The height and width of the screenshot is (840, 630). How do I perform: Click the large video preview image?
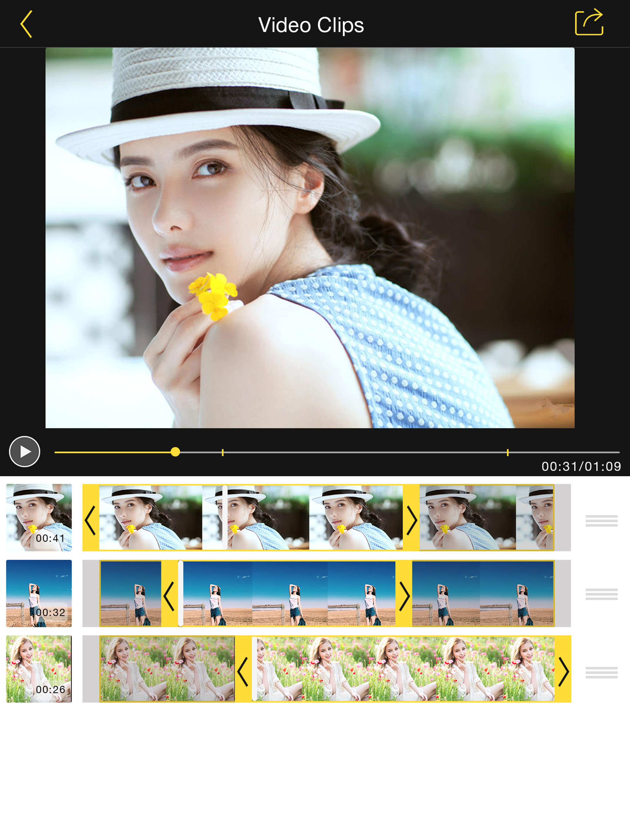pyautogui.click(x=310, y=238)
